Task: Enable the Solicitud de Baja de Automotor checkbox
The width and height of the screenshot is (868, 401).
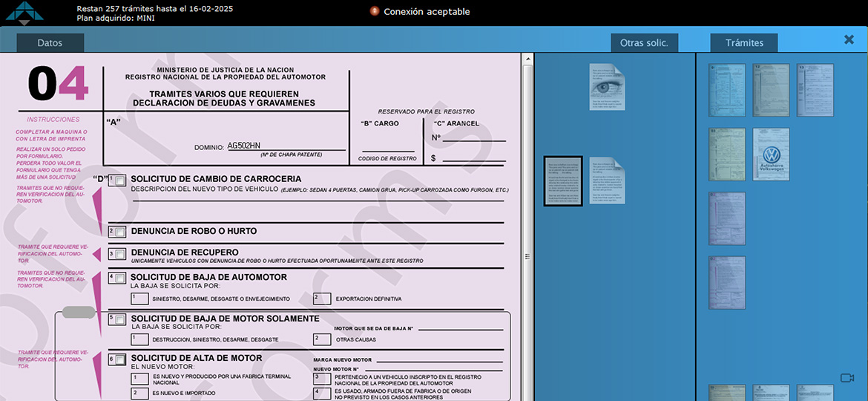Action: click(x=120, y=279)
